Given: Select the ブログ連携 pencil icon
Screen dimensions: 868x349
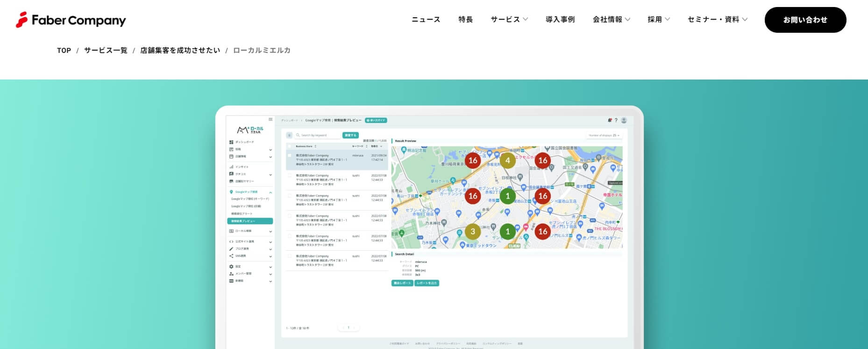Looking at the screenshot, I should (231, 249).
